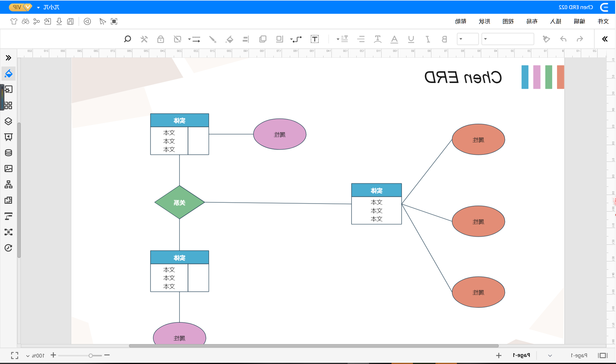Click the VIP badge
Image resolution: width=616 pixels, height=364 pixels.
(20, 7)
